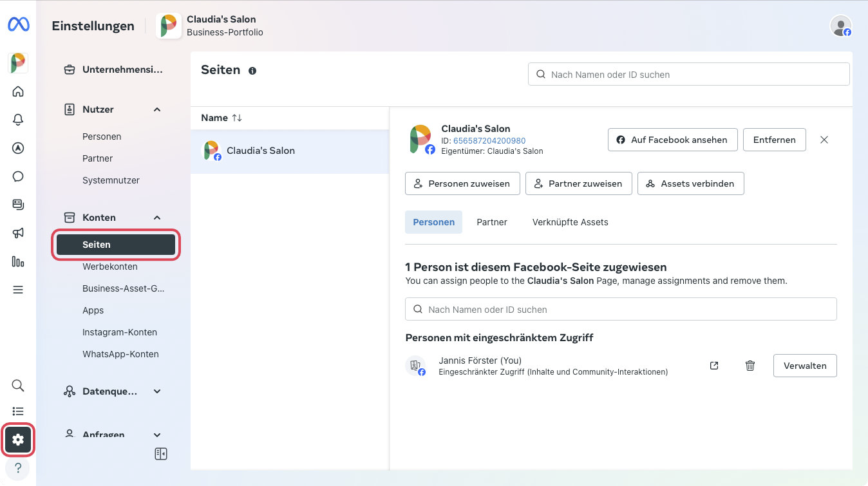Click Personen zuweisen button
This screenshot has width=868, height=486.
[463, 183]
